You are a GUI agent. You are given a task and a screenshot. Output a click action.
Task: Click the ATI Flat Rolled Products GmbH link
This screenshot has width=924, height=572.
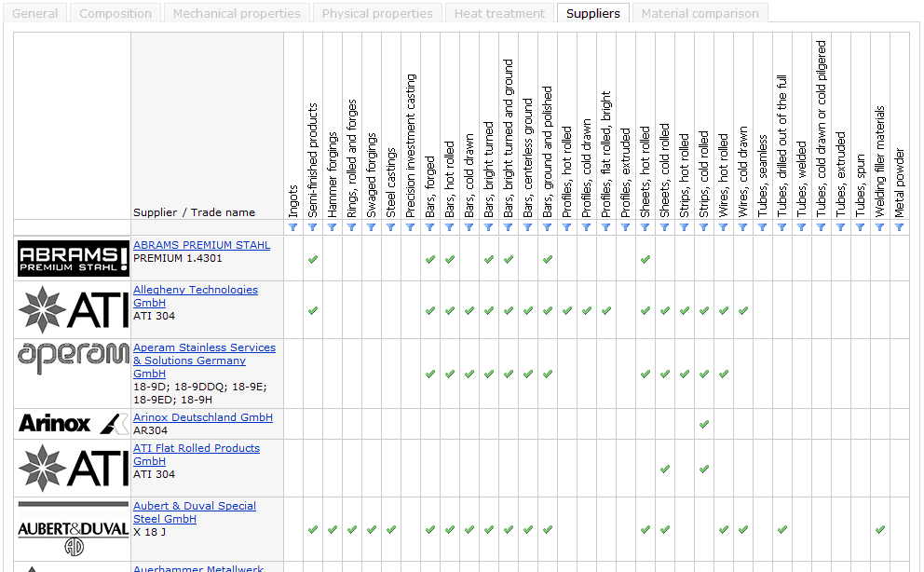pyautogui.click(x=197, y=455)
